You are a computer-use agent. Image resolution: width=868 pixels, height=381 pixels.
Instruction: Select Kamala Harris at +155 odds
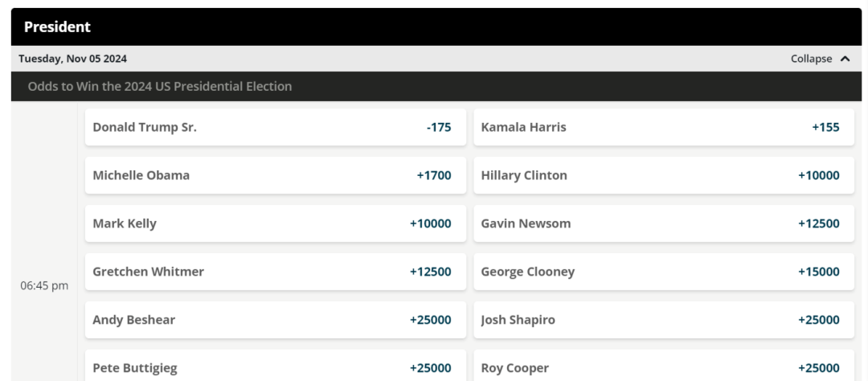[x=664, y=127]
